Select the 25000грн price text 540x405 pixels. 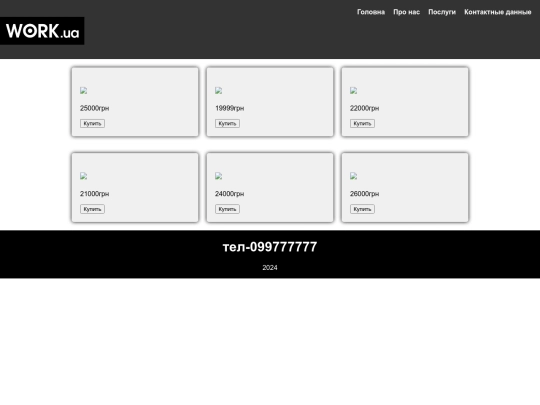pyautogui.click(x=94, y=108)
